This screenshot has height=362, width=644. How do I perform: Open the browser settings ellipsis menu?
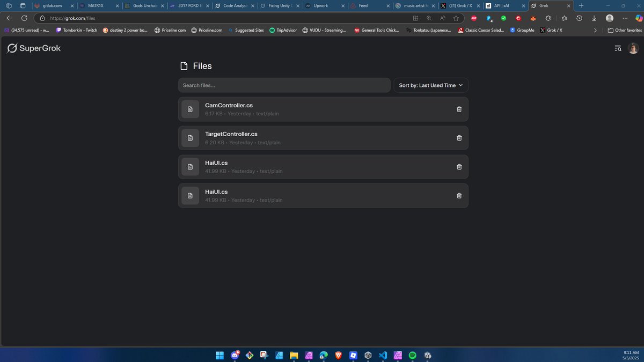(625, 18)
